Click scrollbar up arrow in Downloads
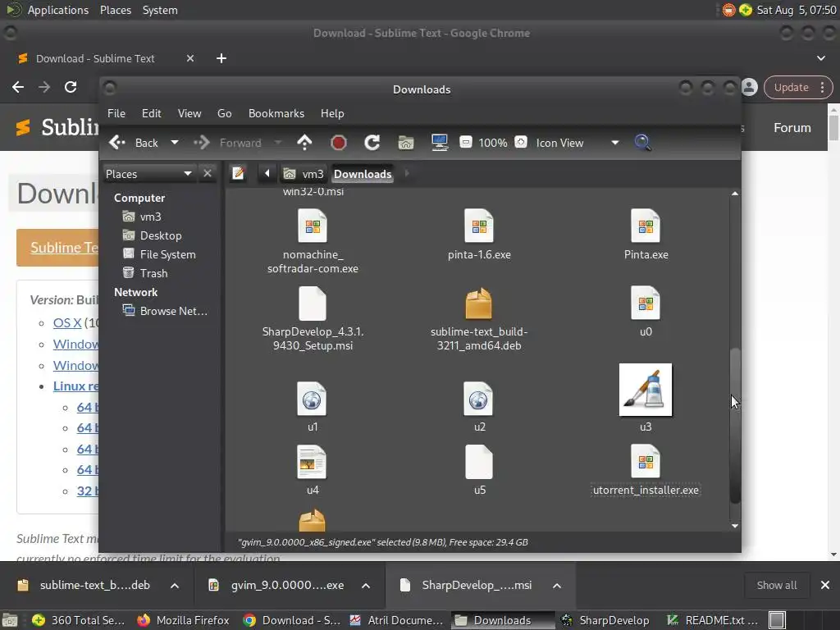The image size is (840, 630). (x=735, y=194)
